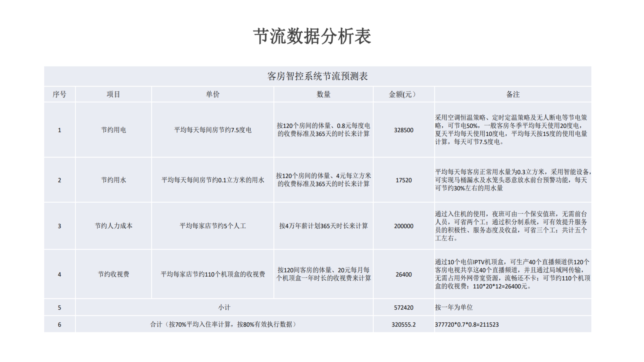Click the 备注 column header
Screen dimensions: 644x362
[x=513, y=94]
